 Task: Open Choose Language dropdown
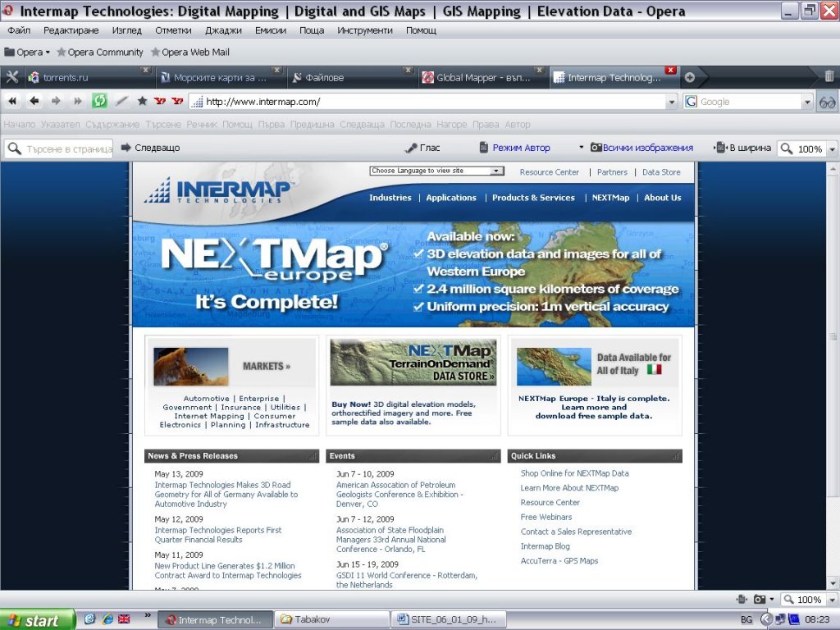click(x=436, y=171)
